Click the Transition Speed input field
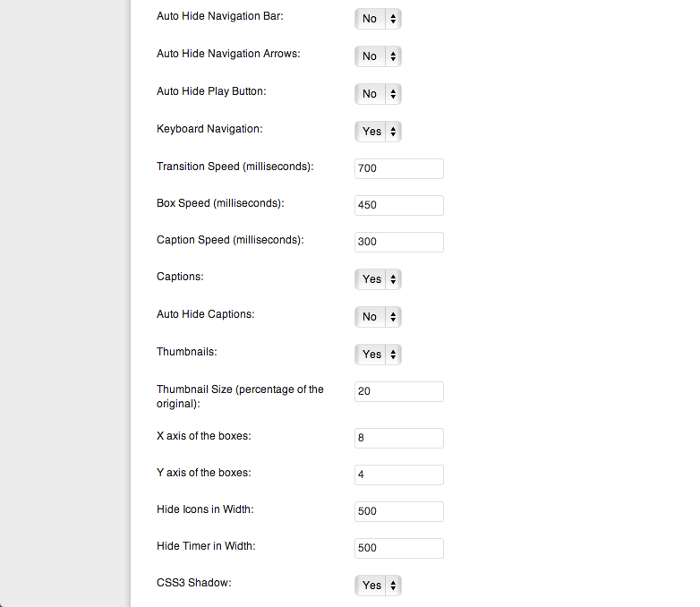The image size is (700, 607). (x=399, y=168)
